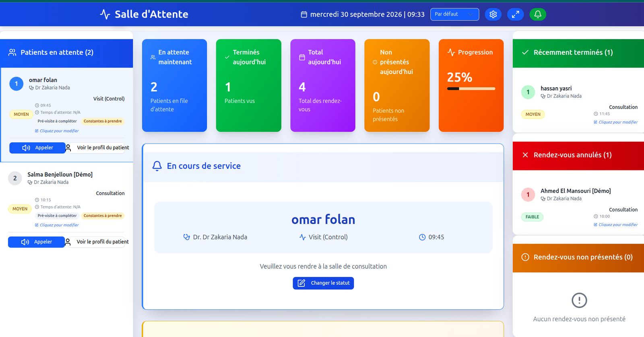
Task: Click queue number 2 badge of Salma Benjelloun
Action: 15,178
